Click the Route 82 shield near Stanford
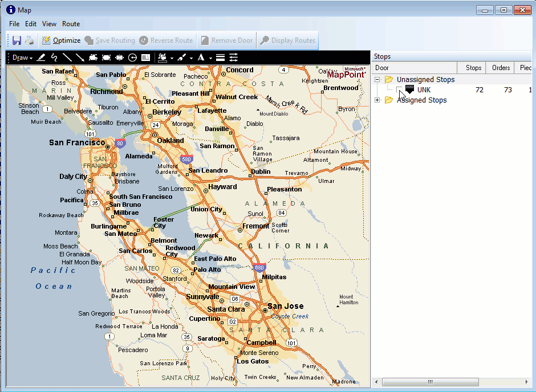The width and height of the screenshot is (536, 392). [x=176, y=271]
